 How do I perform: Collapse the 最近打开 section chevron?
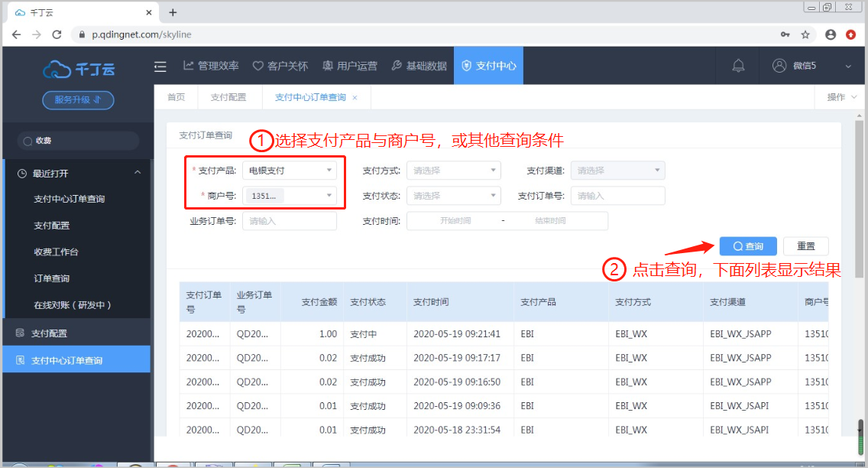138,173
